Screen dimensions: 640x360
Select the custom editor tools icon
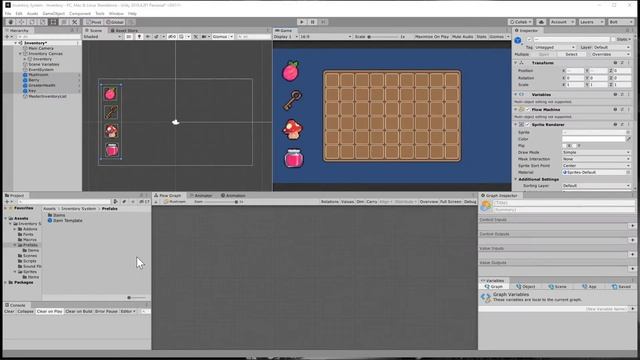(75, 22)
